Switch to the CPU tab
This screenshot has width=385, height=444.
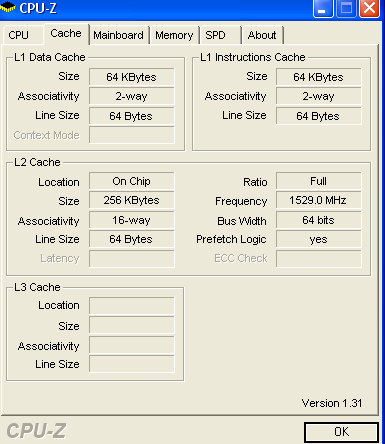pyautogui.click(x=23, y=35)
